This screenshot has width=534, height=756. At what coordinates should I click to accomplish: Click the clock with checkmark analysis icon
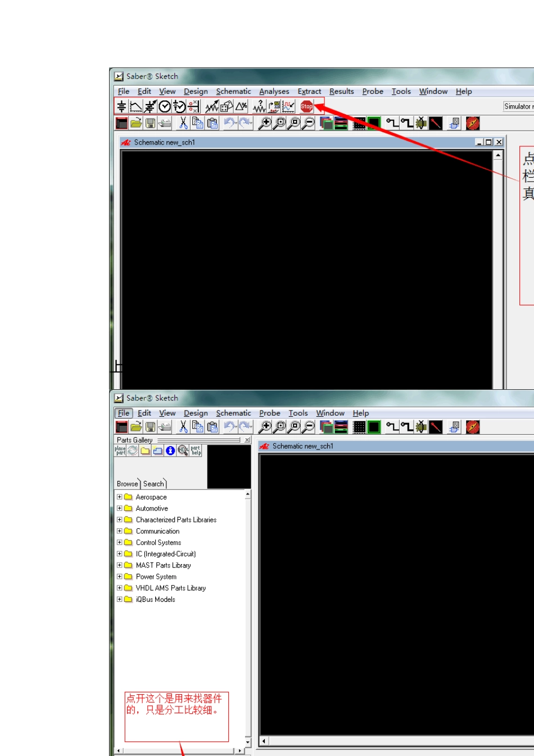179,106
